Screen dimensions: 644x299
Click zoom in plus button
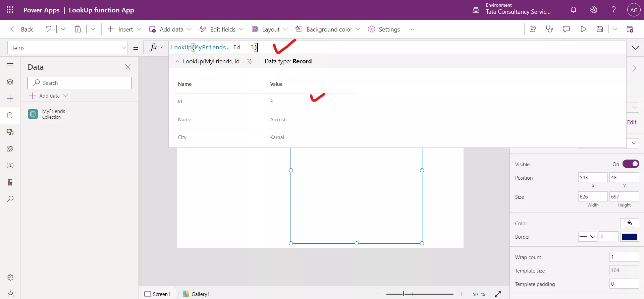[x=461, y=294]
